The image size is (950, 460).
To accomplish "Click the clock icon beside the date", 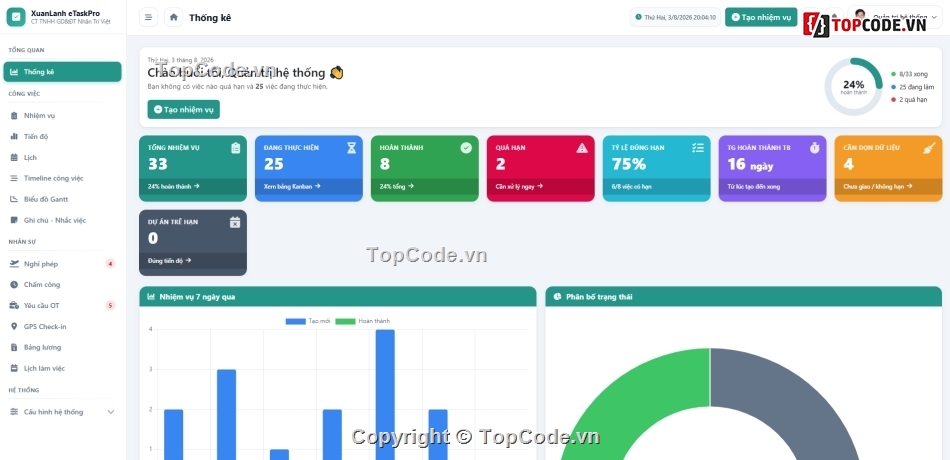I will click(x=639, y=17).
